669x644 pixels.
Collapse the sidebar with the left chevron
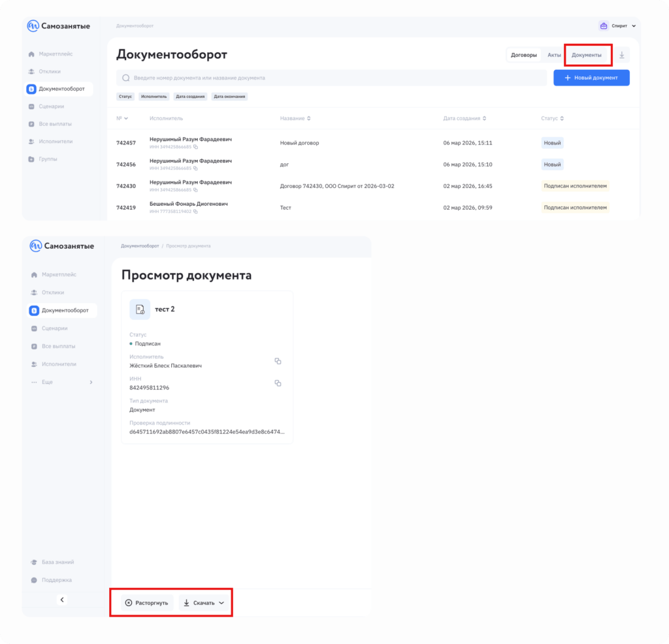coord(62,600)
